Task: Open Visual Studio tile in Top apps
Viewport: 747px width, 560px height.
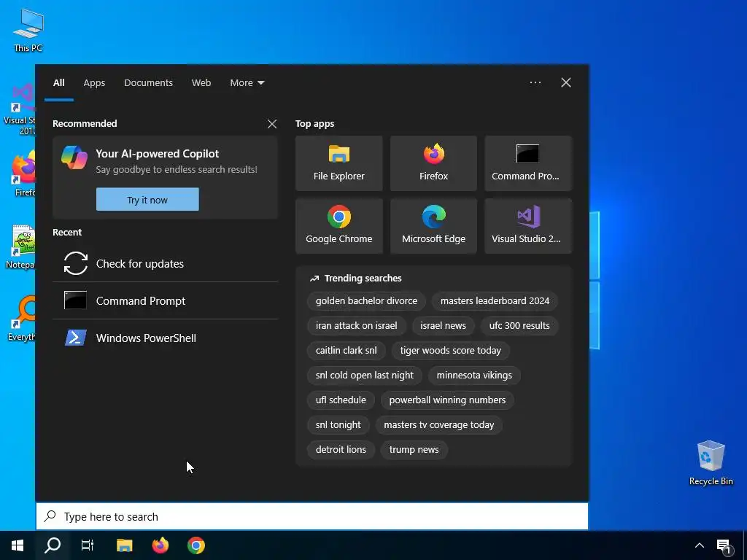Action: [528, 226]
